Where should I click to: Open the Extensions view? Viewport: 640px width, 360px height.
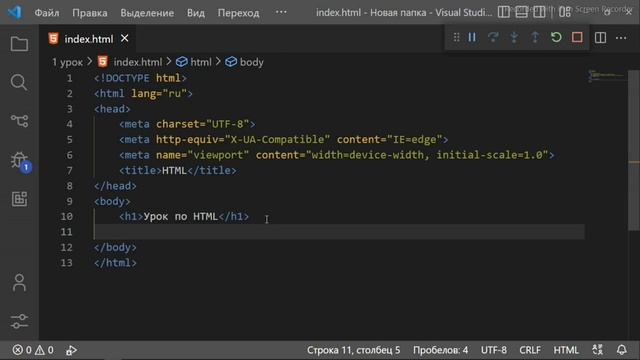pos(19,199)
